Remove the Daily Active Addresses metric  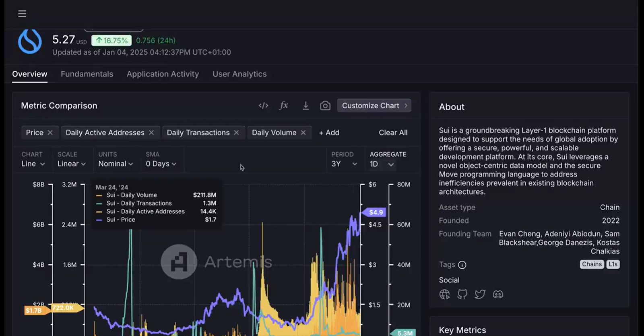[x=151, y=133]
